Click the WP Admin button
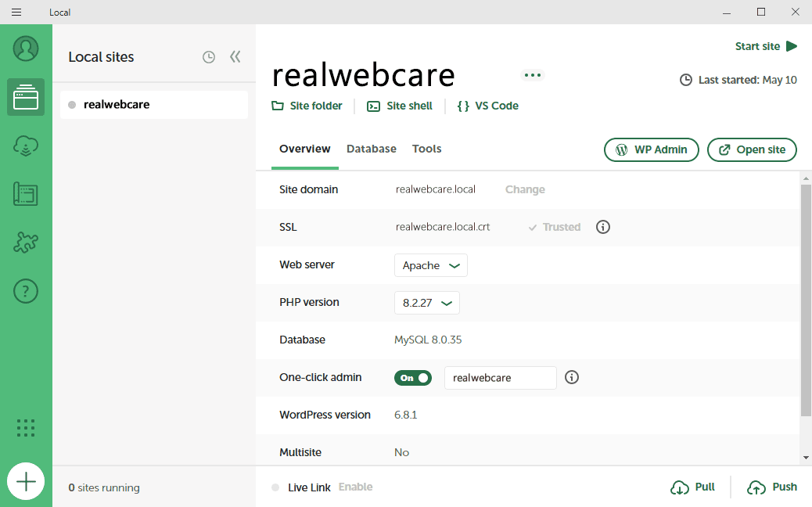Image resolution: width=812 pixels, height=507 pixels. [x=652, y=149]
